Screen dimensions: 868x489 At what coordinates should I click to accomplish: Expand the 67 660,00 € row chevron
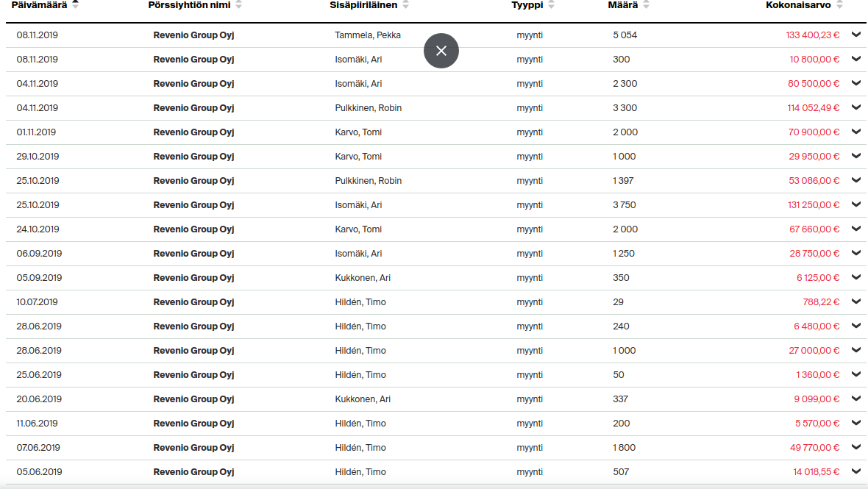[x=856, y=229]
